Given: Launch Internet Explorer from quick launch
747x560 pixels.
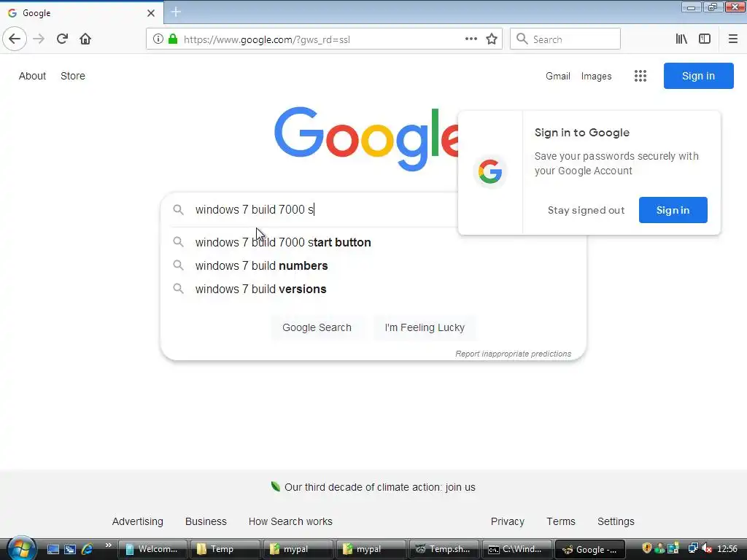Looking at the screenshot, I should click(x=88, y=549).
